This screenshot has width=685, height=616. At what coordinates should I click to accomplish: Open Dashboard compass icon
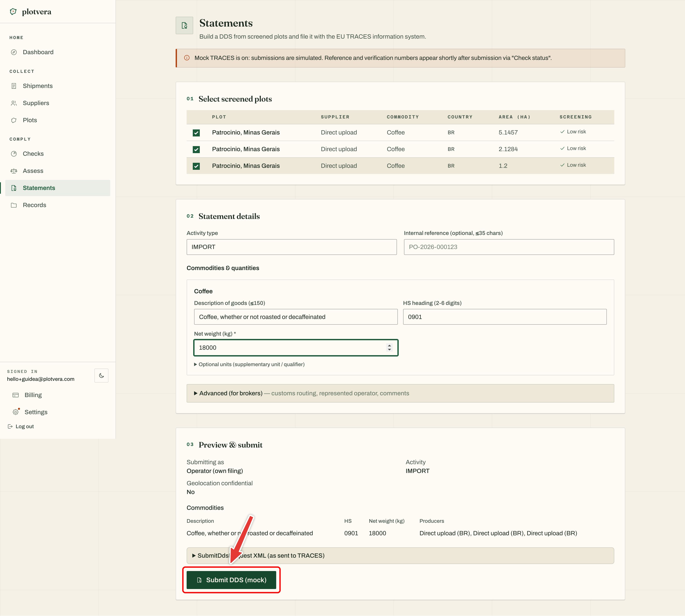pyautogui.click(x=14, y=52)
